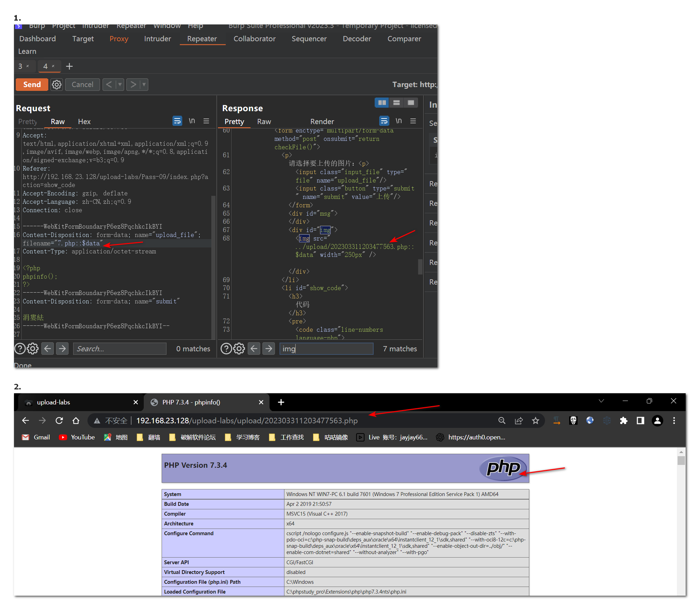Select side-by-side response layout view

click(x=382, y=103)
